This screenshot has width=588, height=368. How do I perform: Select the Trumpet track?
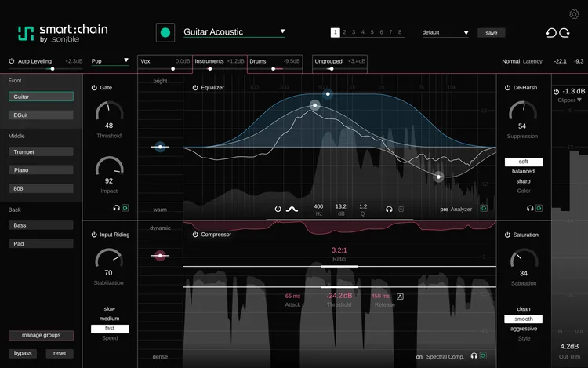pyautogui.click(x=41, y=152)
